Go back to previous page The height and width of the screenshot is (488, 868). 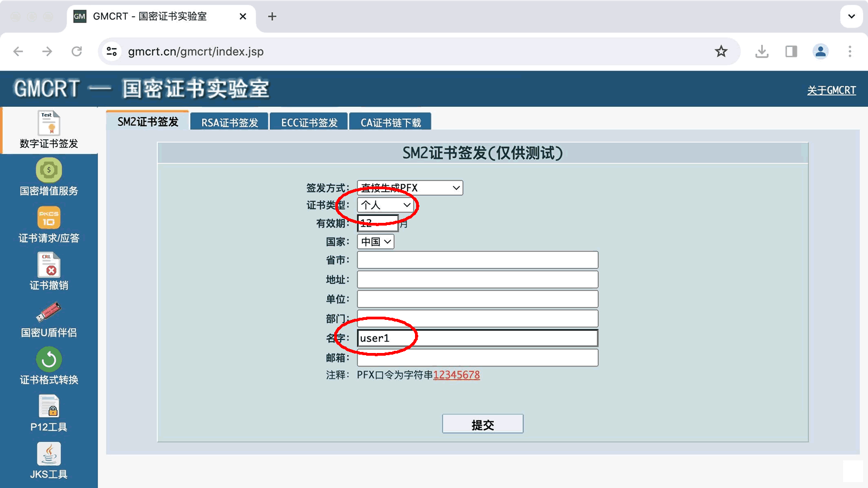pos(18,52)
